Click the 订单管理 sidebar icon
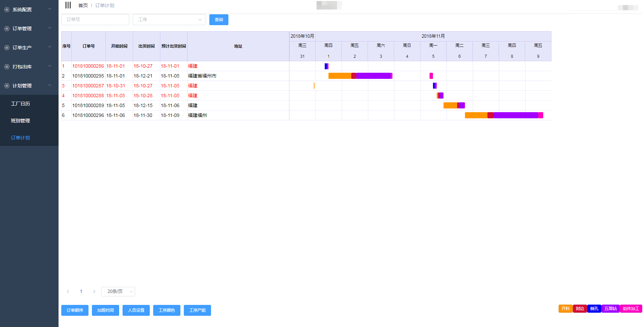The image size is (644, 327). click(7, 29)
